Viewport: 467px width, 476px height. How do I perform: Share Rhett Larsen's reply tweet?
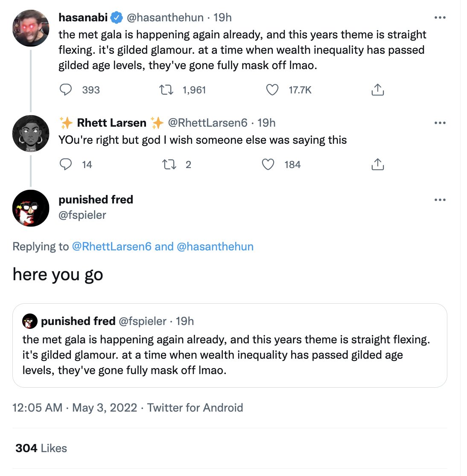[x=378, y=164]
